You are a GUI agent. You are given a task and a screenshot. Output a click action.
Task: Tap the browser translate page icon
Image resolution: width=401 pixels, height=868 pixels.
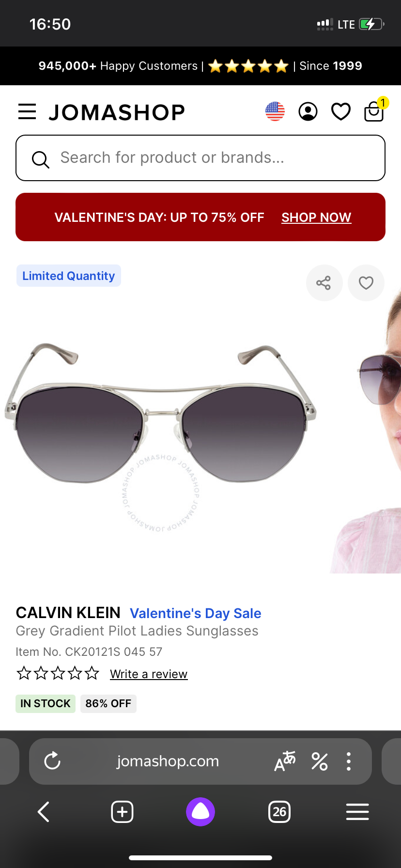pyautogui.click(x=285, y=761)
